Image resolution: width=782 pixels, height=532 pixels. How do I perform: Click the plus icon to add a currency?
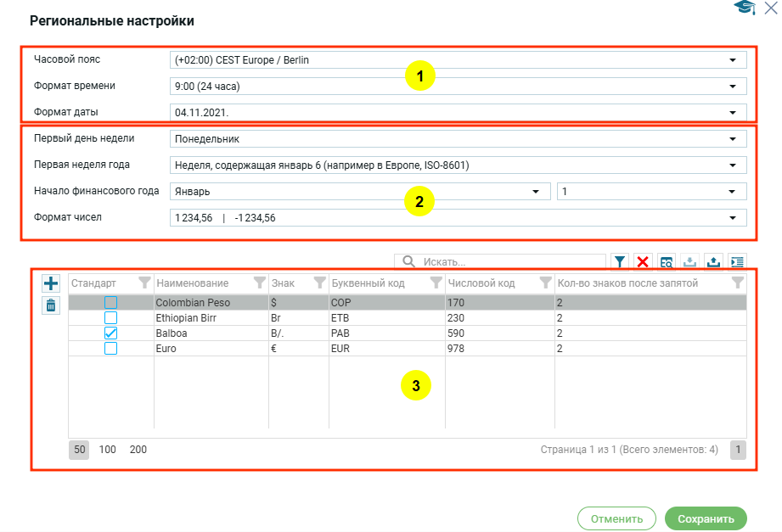[51, 283]
